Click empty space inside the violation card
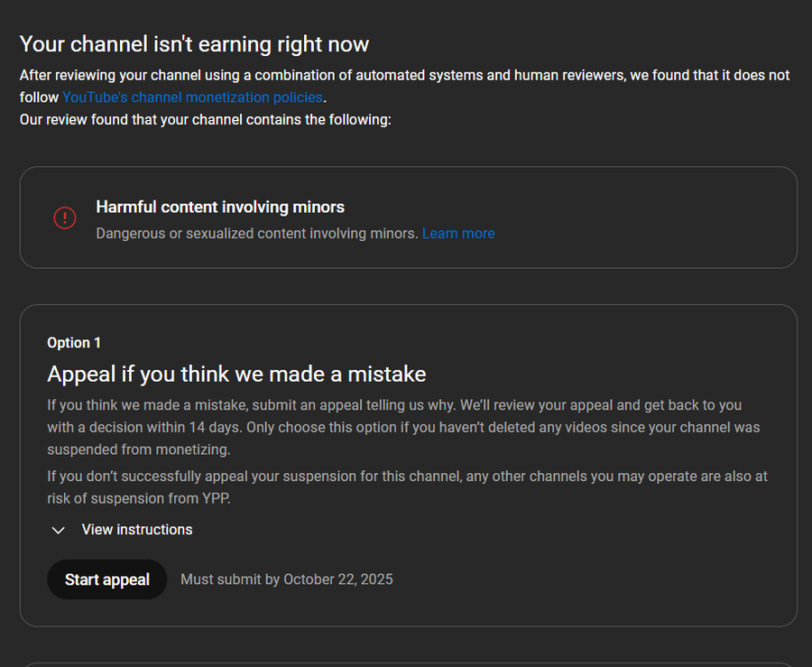Viewport: 812px width, 667px height. point(650,217)
